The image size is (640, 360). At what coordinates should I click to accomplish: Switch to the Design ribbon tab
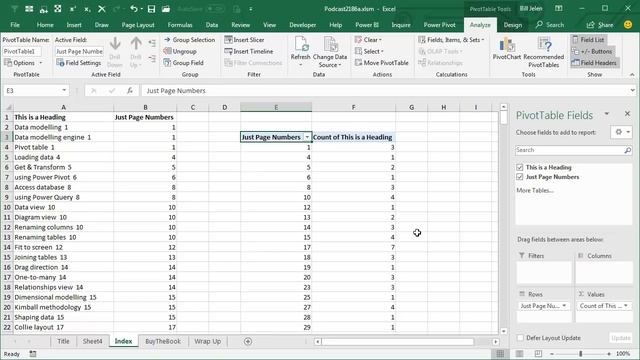[513, 25]
